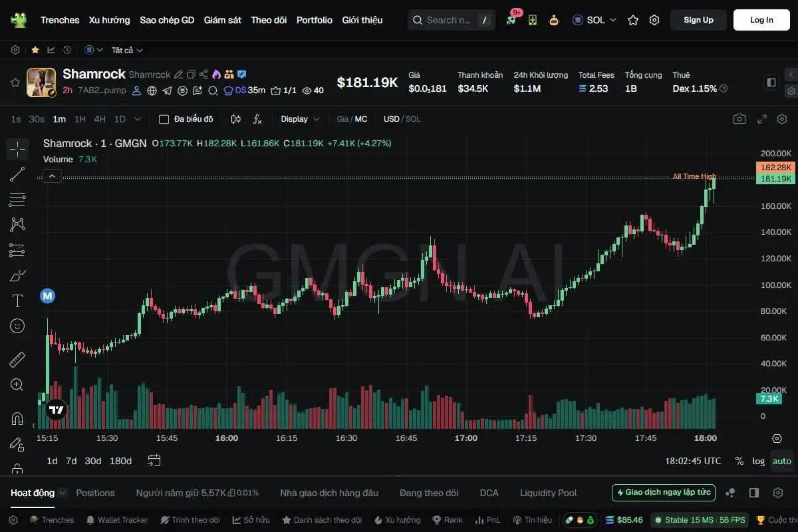Screen dimensions: 798x532
Task: Click the blue M marker on chart
Action: [x=47, y=295]
